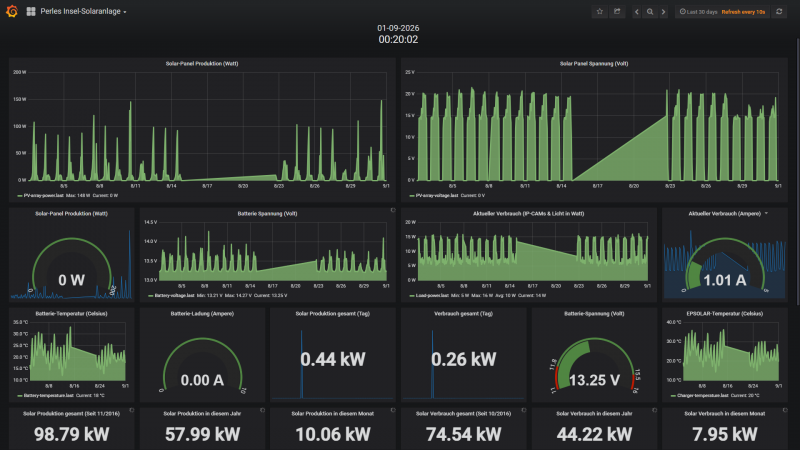800x450 pixels.
Task: Open Solar Verbrauch gesamt (Seit 10/2016) title
Action: (x=463, y=414)
